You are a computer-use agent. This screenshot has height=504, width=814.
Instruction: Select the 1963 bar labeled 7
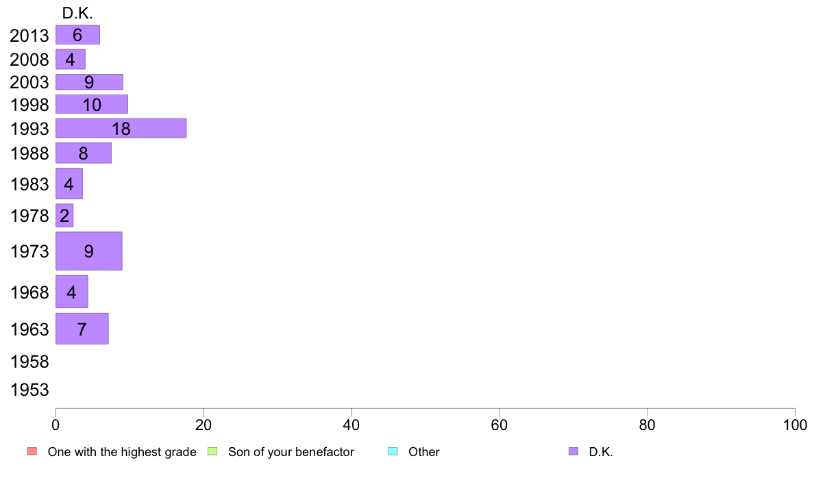click(x=82, y=329)
